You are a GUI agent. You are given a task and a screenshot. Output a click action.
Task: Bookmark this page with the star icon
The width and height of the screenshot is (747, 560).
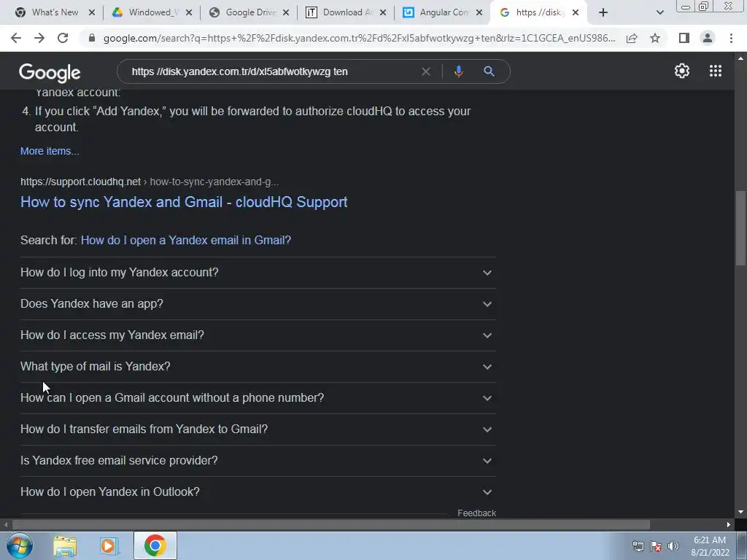(655, 38)
